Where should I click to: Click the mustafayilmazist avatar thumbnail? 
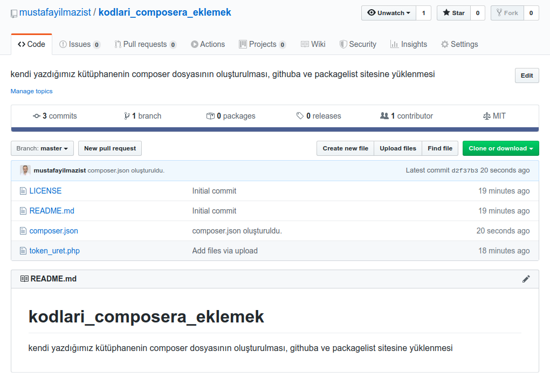[25, 170]
